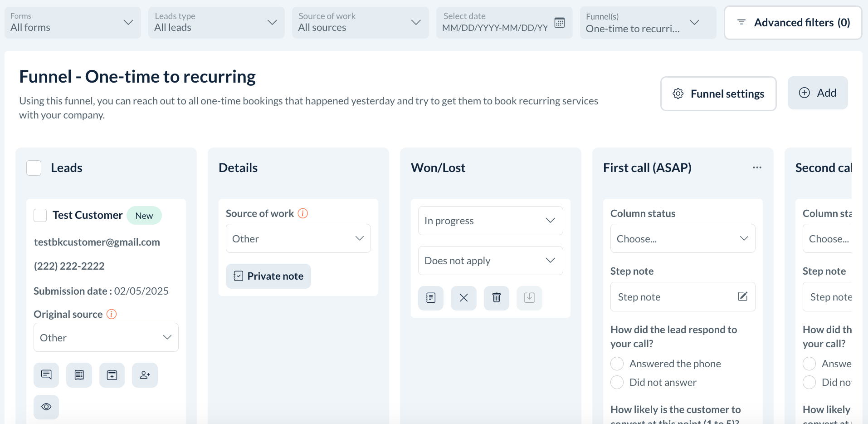Check the Test Customer checkbox
This screenshot has width=868, height=424.
pos(40,215)
